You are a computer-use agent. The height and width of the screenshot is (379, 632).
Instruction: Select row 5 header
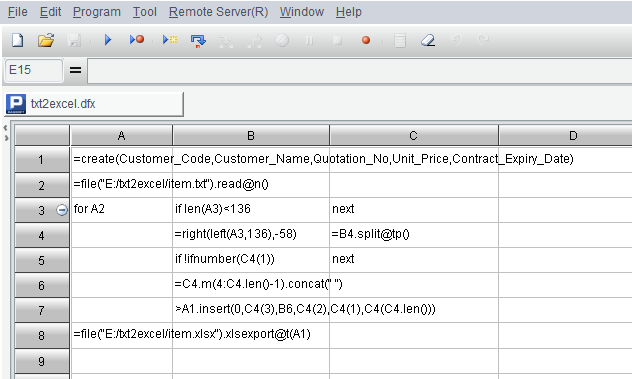(42, 260)
